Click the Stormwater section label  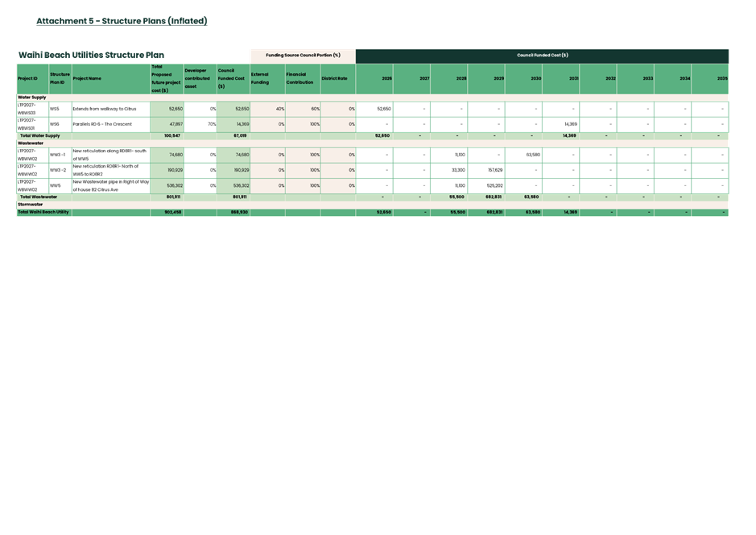31,205
